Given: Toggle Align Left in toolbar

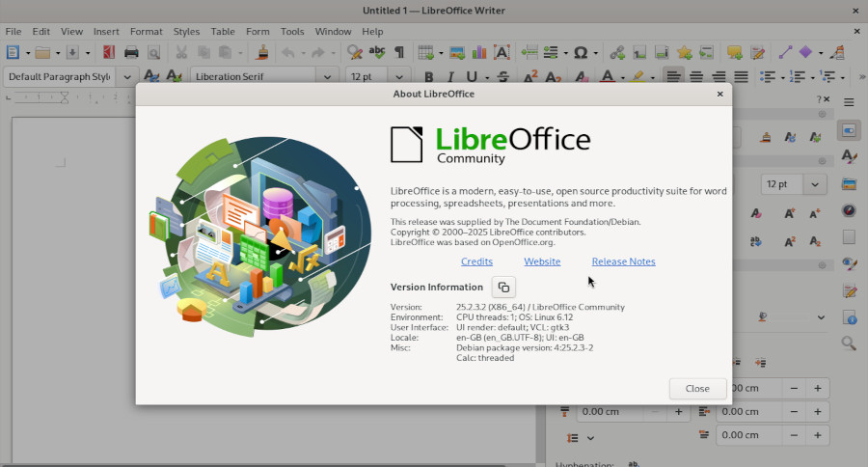Looking at the screenshot, I should click(x=673, y=76).
